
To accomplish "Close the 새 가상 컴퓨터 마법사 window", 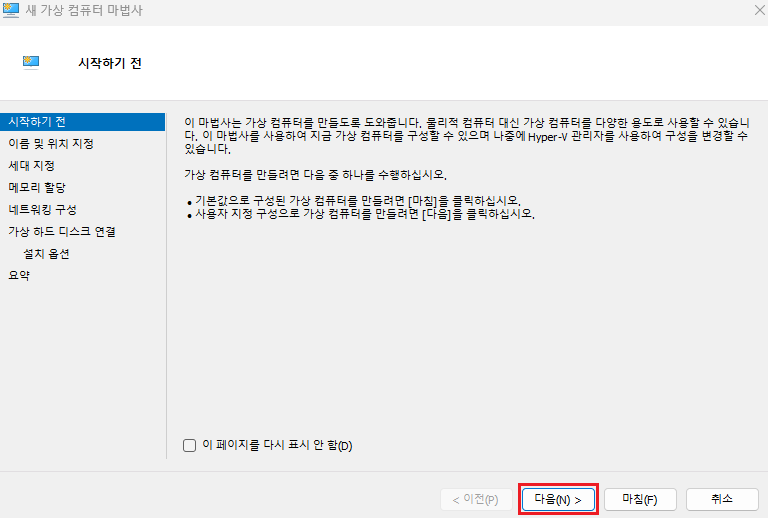I will pos(759,10).
